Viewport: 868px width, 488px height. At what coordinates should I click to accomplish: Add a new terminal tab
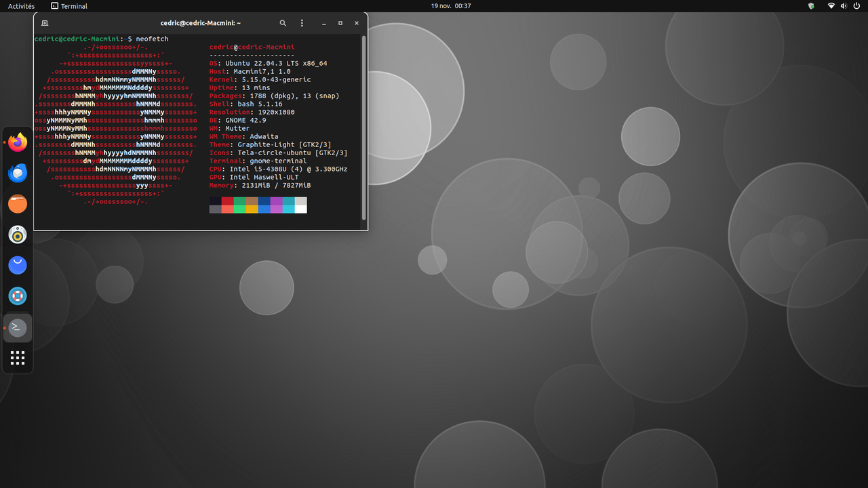click(x=45, y=23)
